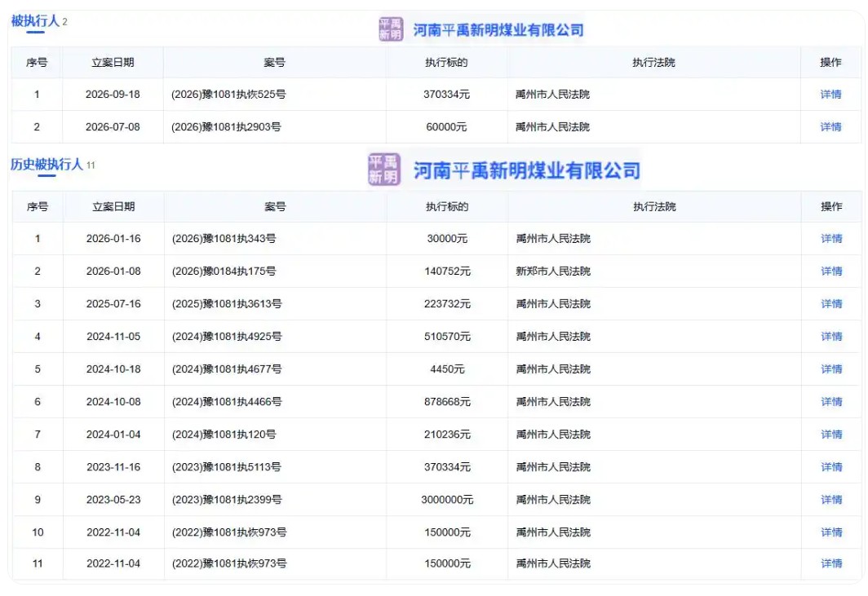Click the 立案日期 header in the first table
Viewport: 868px width, 596px height.
tap(113, 63)
